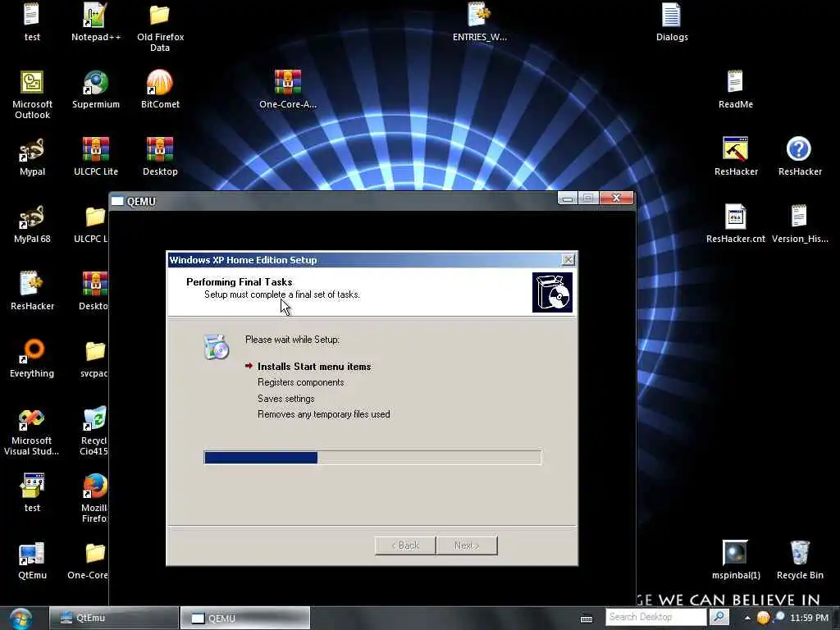Click the orange tray icon

click(763, 618)
